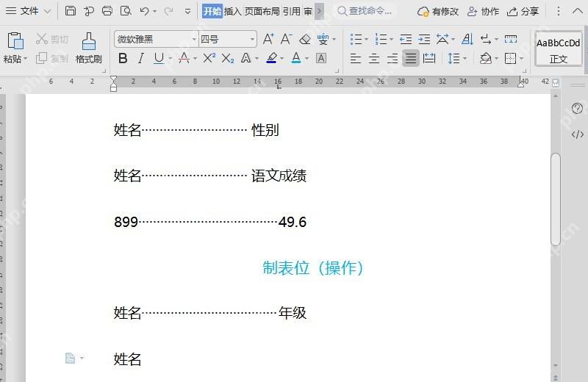Collapse the ribbon with up chevron
This screenshot has width=588, height=382.
578,11
